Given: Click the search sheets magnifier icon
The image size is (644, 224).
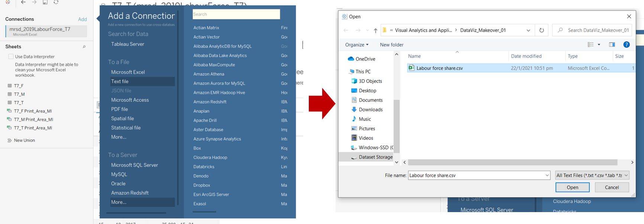Looking at the screenshot, I should coord(84,47).
